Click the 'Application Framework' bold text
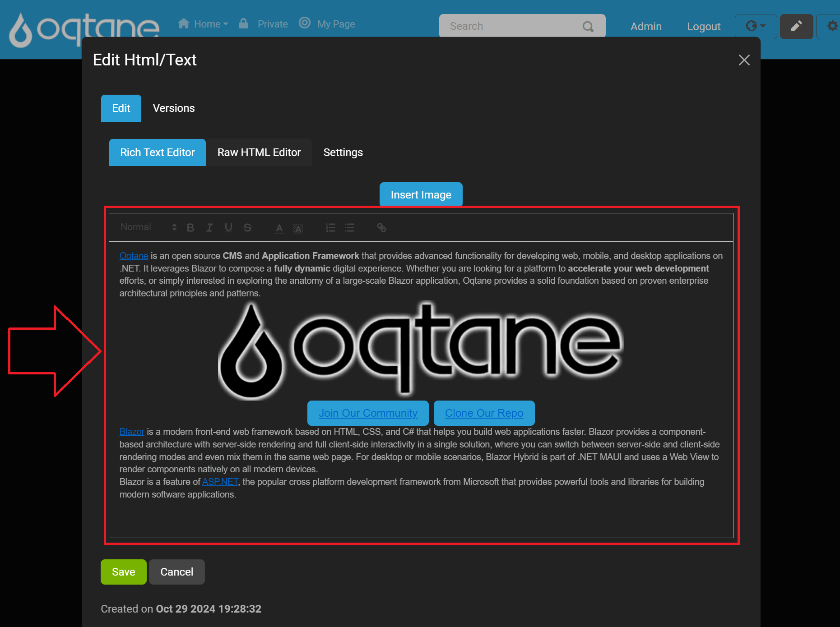The width and height of the screenshot is (840, 627). [x=311, y=256]
